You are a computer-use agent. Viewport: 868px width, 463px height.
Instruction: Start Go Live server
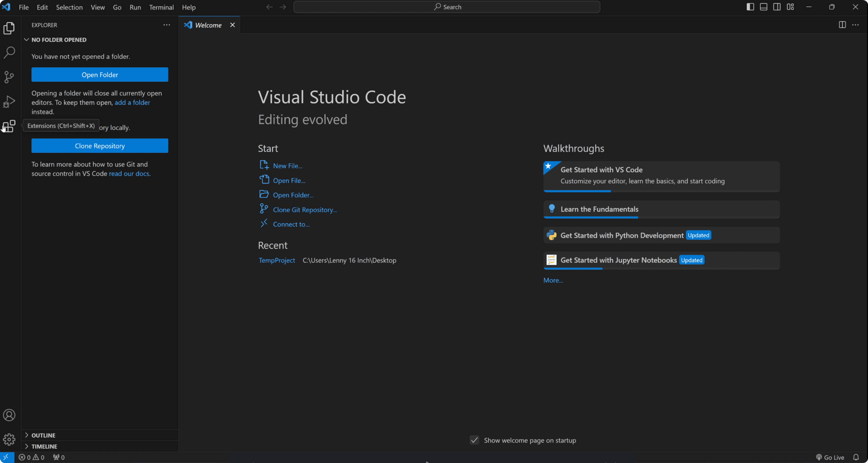(830, 457)
